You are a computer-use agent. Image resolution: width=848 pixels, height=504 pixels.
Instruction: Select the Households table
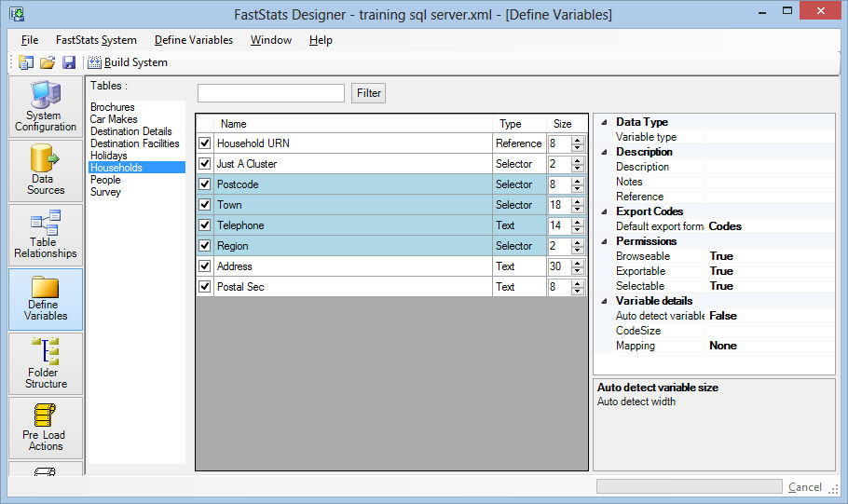pyautogui.click(x=137, y=168)
